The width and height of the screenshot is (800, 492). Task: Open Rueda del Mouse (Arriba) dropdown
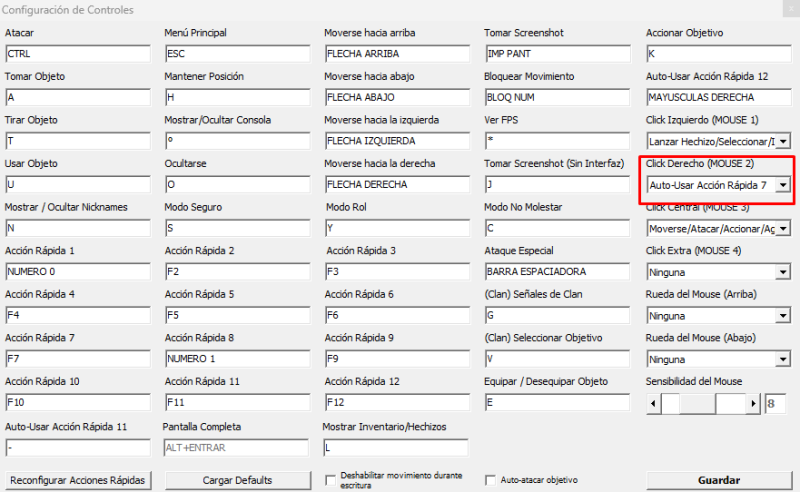[x=783, y=316]
